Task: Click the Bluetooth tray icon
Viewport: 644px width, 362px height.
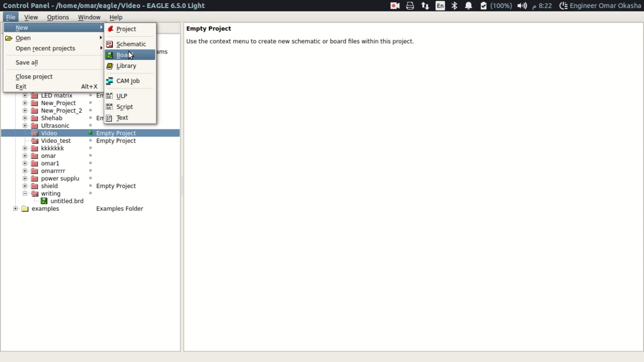Action: point(454,6)
